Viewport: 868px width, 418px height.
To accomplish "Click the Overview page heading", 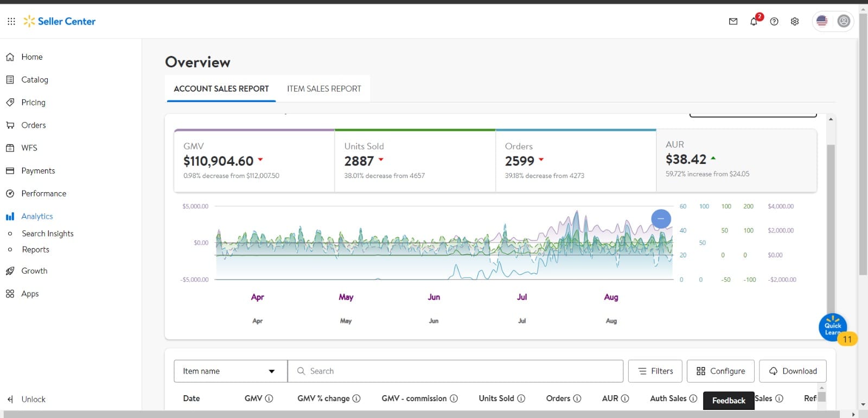I will tap(198, 62).
